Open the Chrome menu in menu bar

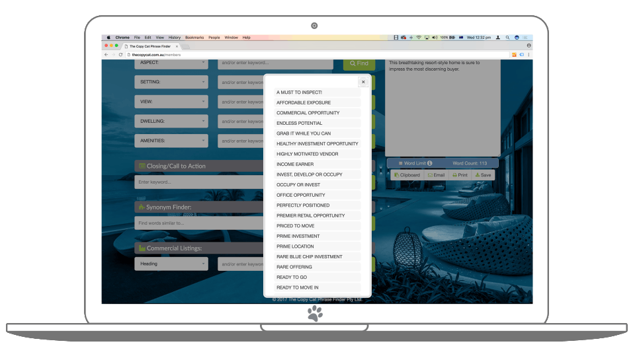(122, 38)
